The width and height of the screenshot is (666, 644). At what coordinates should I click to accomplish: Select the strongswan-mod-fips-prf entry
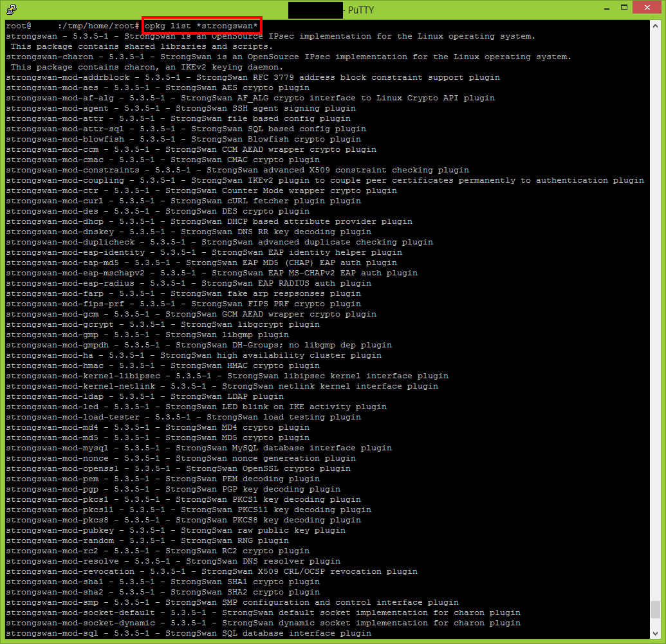click(x=183, y=304)
